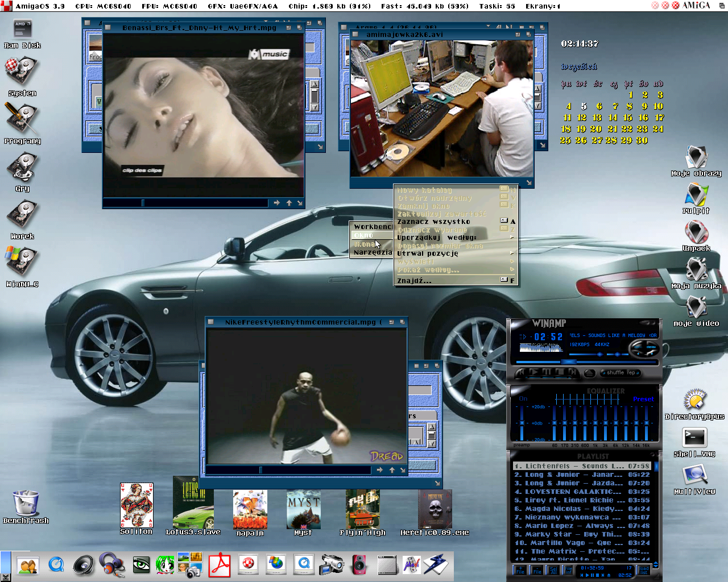Launch the DirectoryOpus icon
Image resolution: width=728 pixels, height=582 pixels.
695,405
